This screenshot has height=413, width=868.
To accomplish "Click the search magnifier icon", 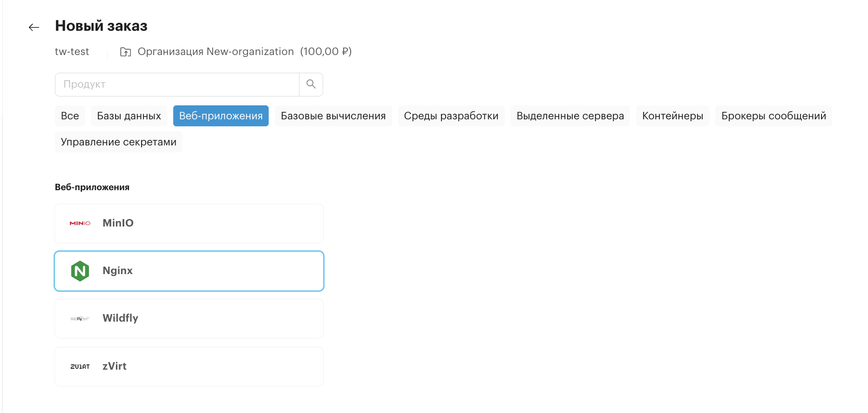I will point(311,84).
